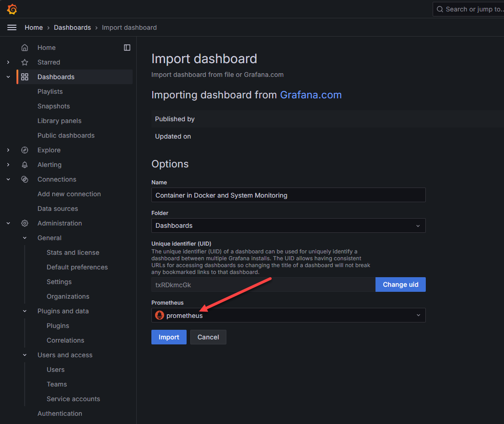
Task: Click the dashboard Name input field
Action: point(288,195)
